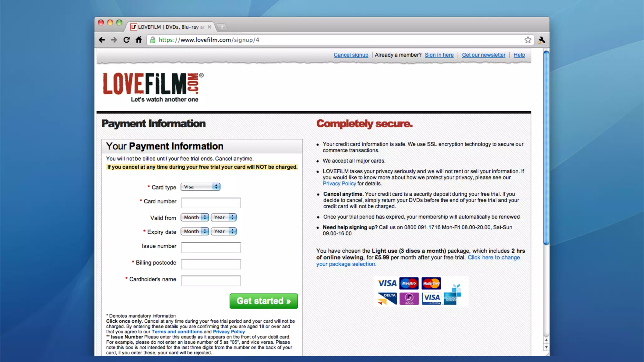Click the browser forward arrow

114,40
